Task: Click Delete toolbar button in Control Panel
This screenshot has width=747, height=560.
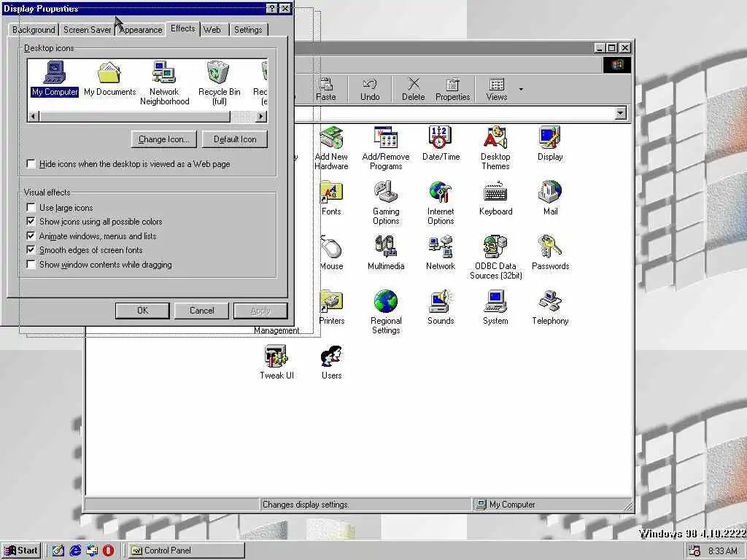Action: [413, 90]
